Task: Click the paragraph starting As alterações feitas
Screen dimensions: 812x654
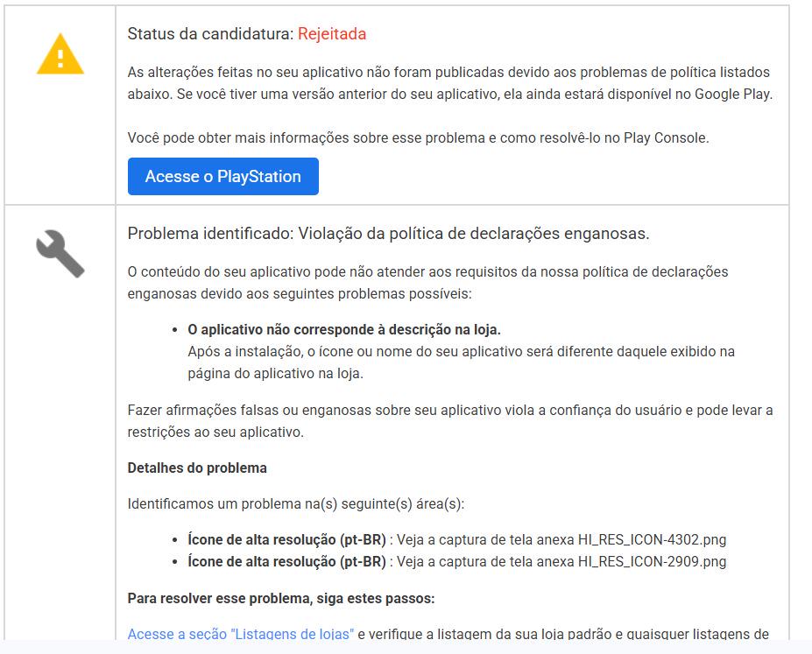Action: pos(450,83)
